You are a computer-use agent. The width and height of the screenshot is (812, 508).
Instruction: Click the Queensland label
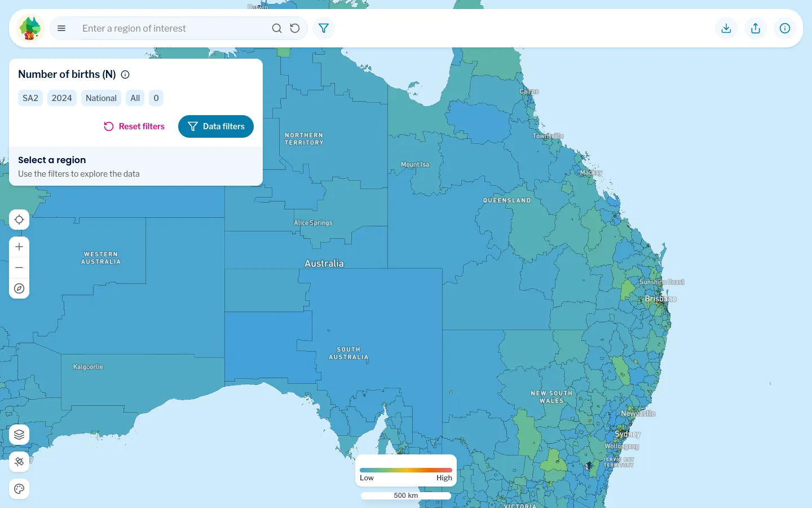click(507, 200)
